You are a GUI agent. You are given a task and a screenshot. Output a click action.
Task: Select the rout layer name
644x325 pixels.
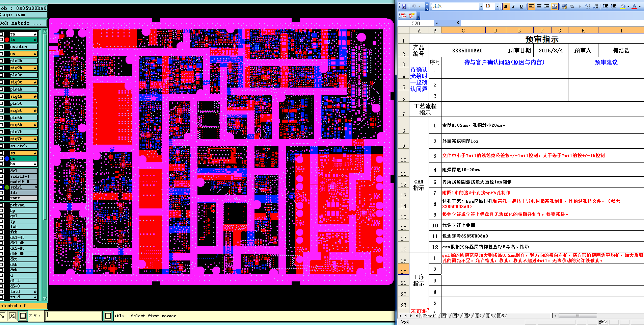[x=23, y=198]
